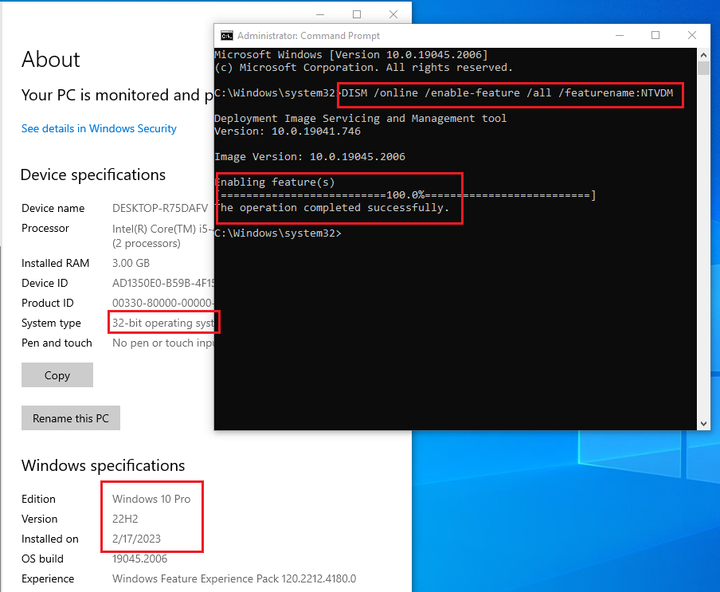Image resolution: width=720 pixels, height=592 pixels.
Task: Click the 'Deployment Image Servicing and Management tool' line
Action: tap(360, 118)
